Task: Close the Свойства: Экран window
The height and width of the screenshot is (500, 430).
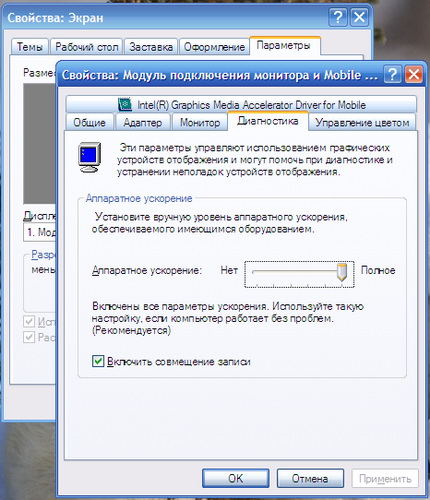Action: coord(359,17)
